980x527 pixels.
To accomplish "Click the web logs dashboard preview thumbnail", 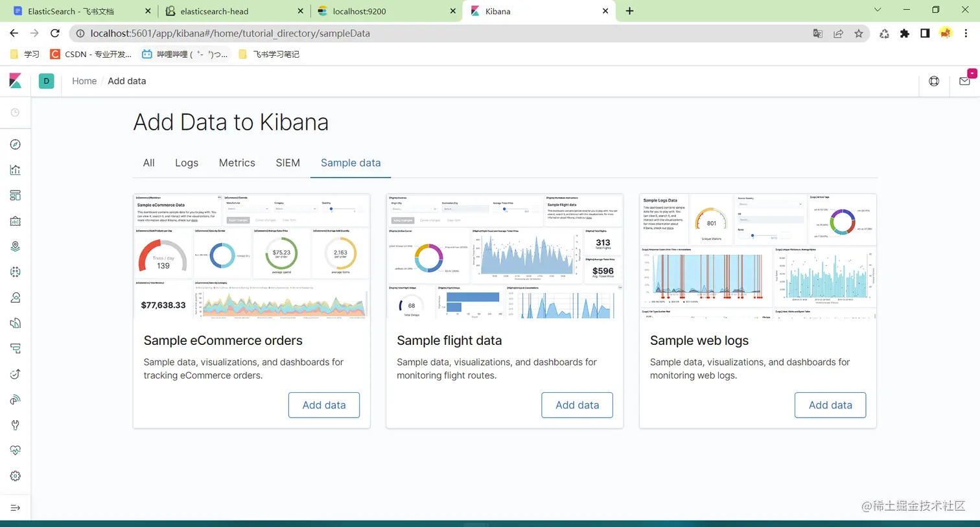I will click(758, 257).
